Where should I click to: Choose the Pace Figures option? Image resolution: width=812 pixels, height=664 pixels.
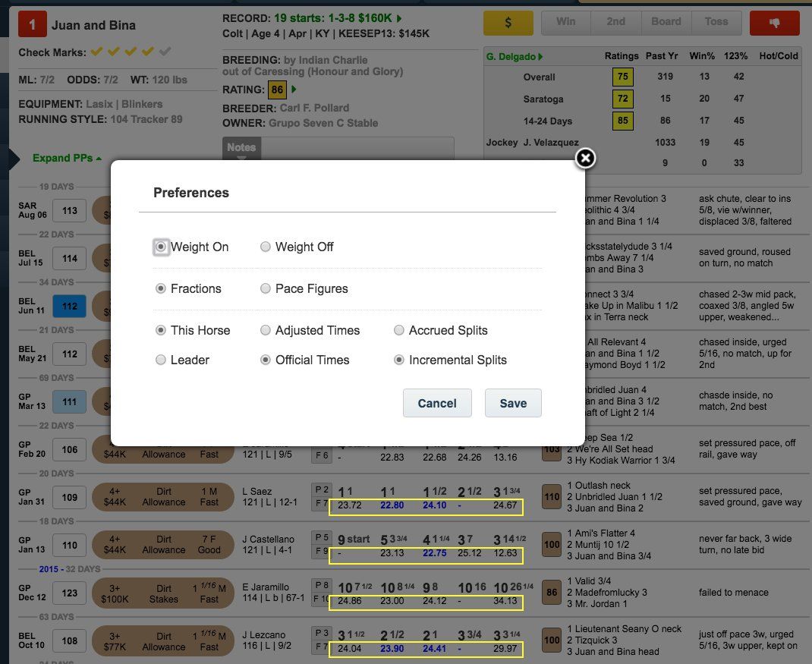266,289
